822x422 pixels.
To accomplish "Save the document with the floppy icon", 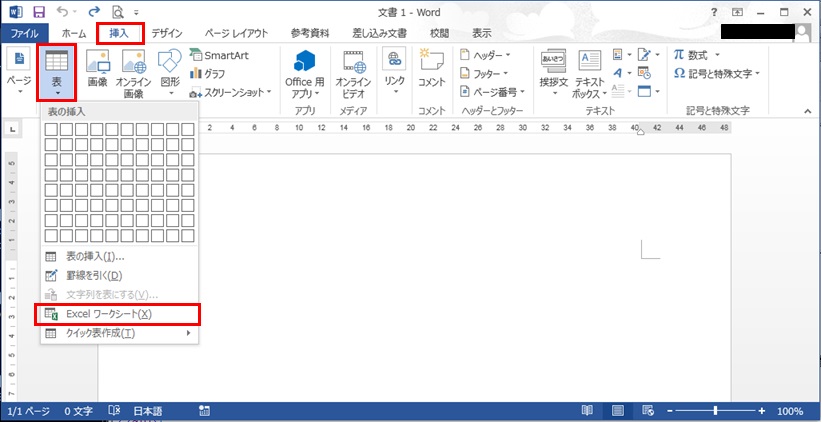I will (x=39, y=12).
